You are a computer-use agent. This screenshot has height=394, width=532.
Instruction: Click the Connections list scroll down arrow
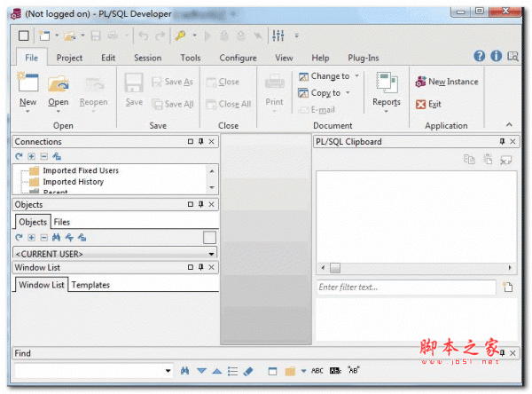coord(212,187)
